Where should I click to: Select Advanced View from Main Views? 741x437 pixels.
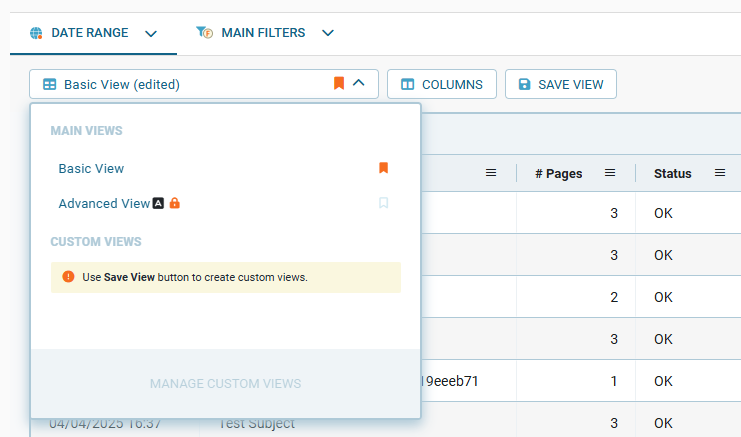104,203
